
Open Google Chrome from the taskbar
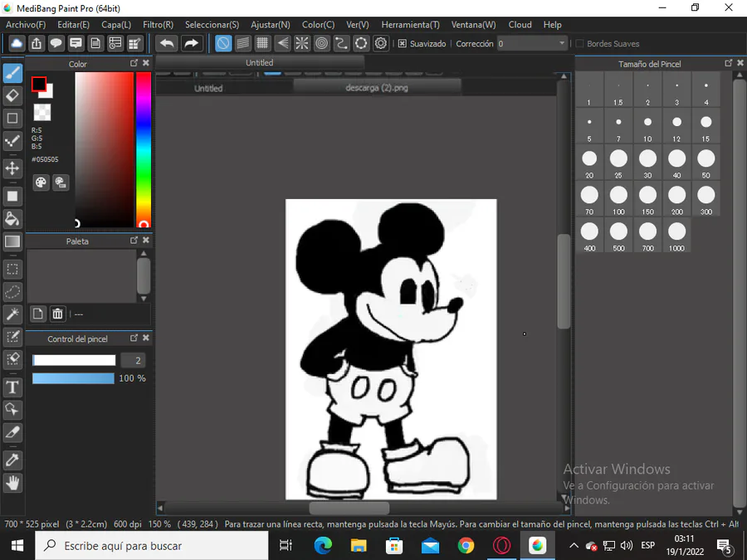466,546
